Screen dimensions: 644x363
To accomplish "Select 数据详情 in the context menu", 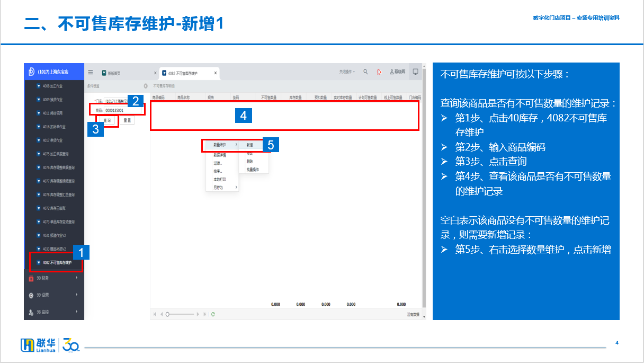I will click(220, 155).
